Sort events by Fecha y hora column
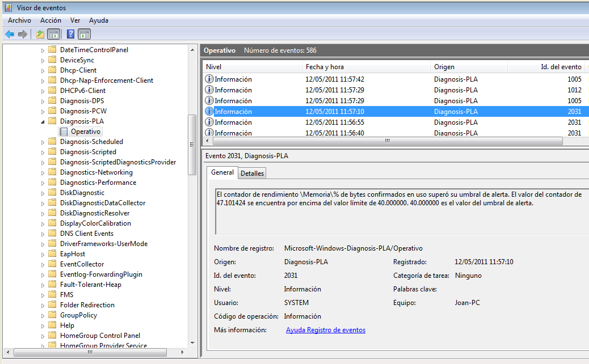This screenshot has width=589, height=364. 324,67
